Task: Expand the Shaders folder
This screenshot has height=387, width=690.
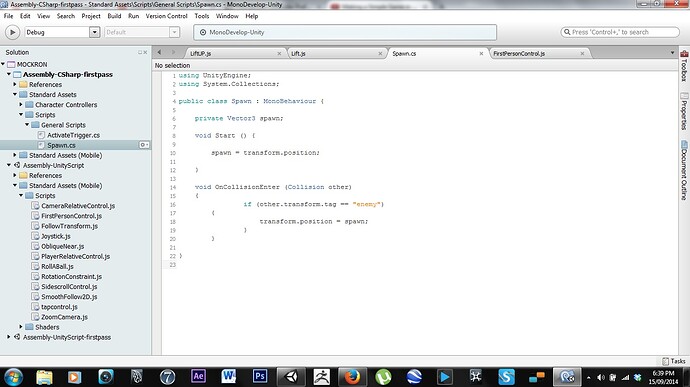Action: (x=21, y=327)
